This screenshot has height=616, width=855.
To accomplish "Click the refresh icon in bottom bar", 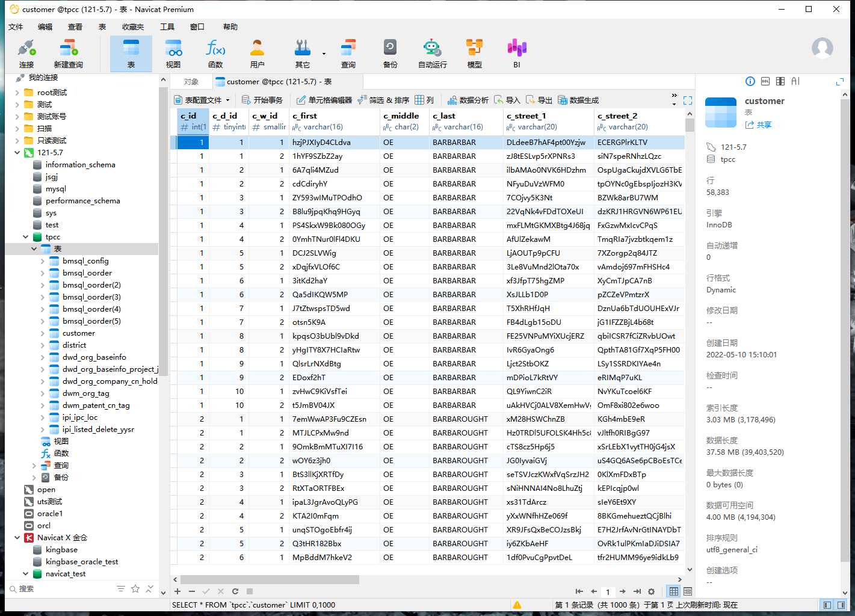I will point(235,591).
